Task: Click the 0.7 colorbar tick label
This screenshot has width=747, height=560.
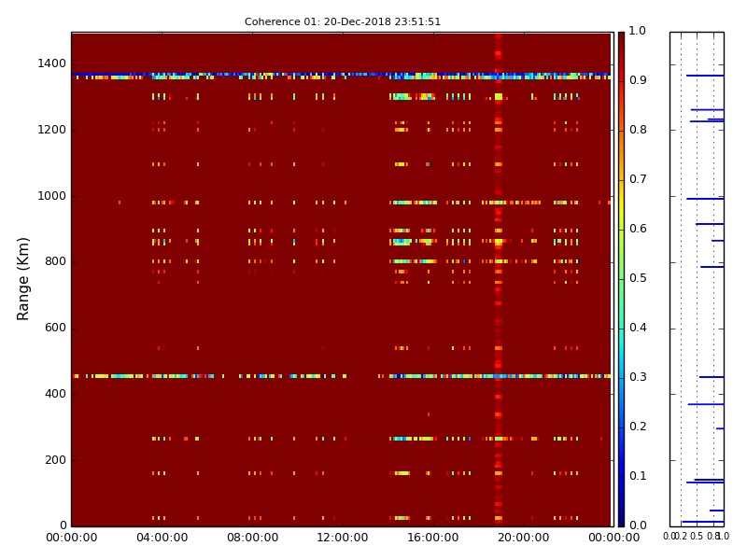Action: 637,179
